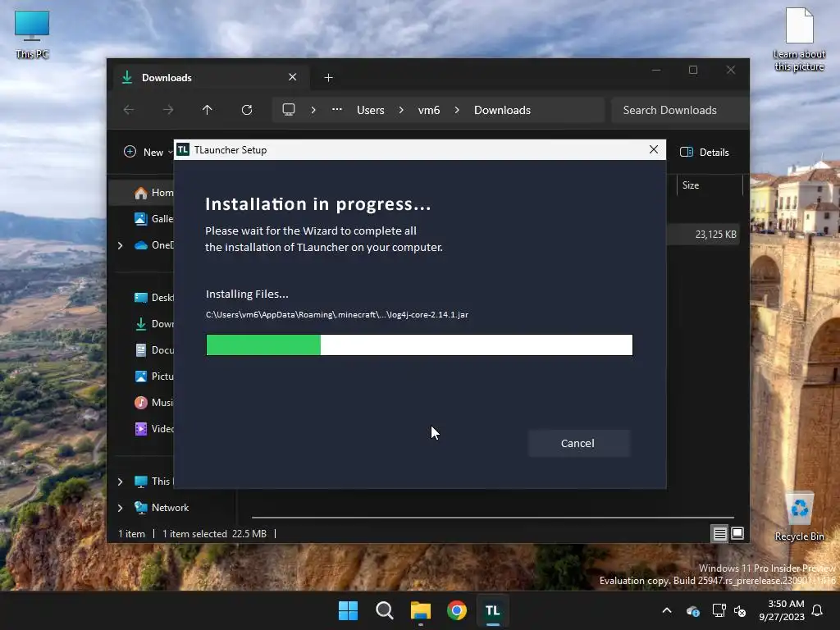Close the Downloads tab
The width and height of the screenshot is (840, 630).
(293, 77)
